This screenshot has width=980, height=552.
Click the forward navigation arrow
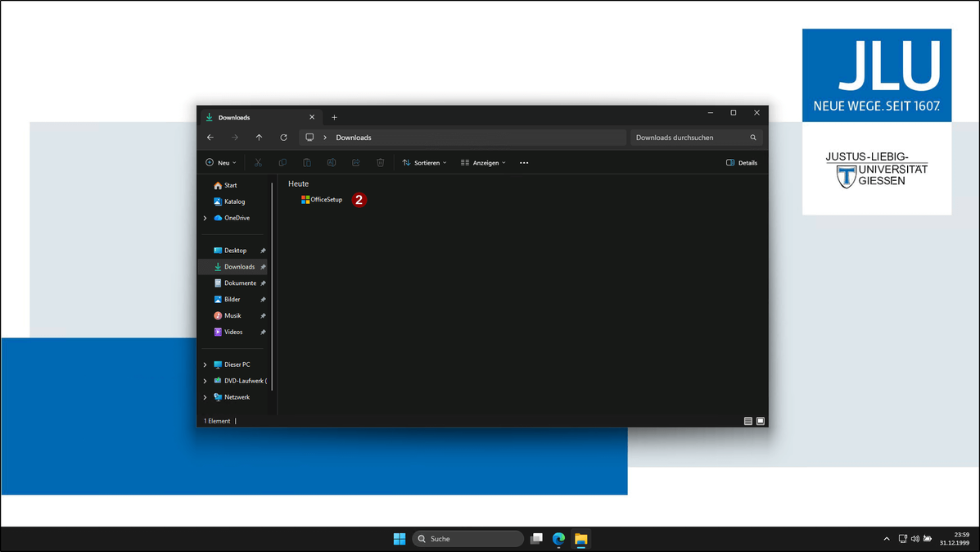tap(234, 138)
